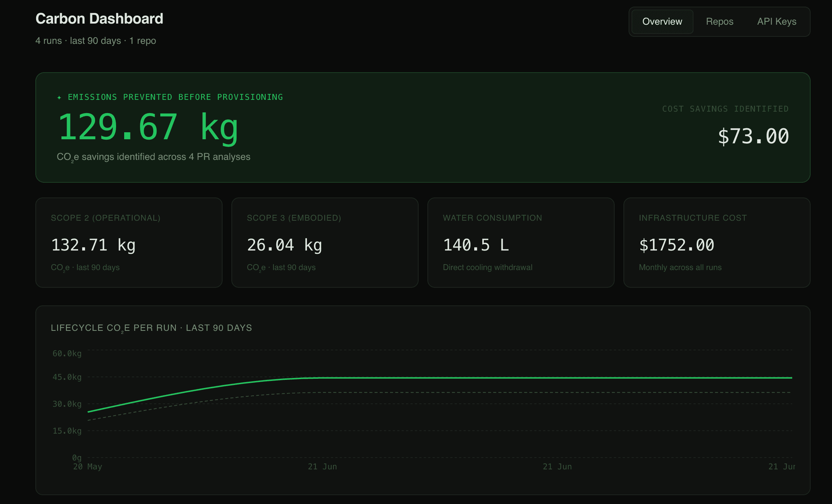Click the sparkle icon beside Emissions Prevented
The height and width of the screenshot is (504, 832).
[x=59, y=97]
